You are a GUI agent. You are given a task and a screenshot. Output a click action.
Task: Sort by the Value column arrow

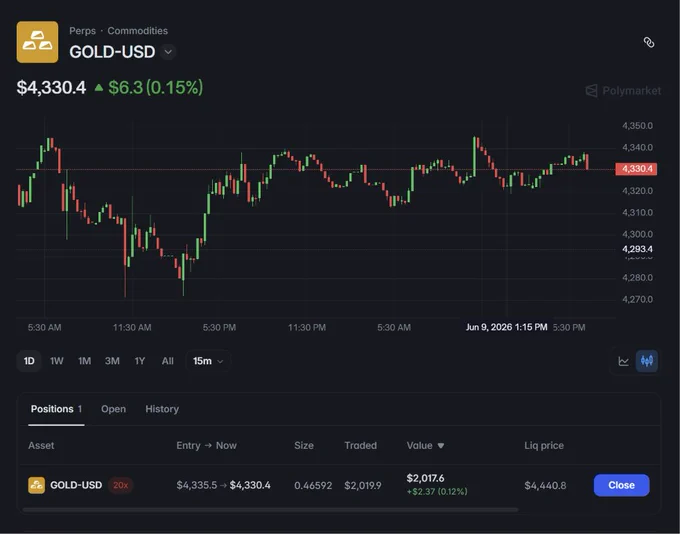click(441, 446)
